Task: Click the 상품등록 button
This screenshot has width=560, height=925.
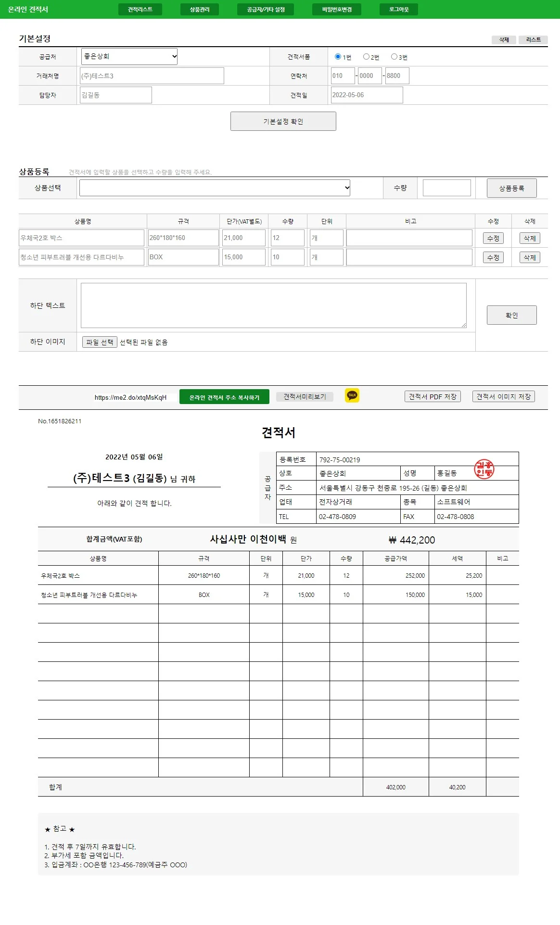Action: point(511,188)
